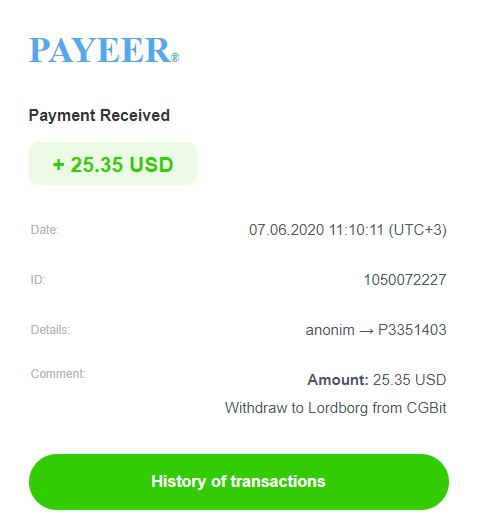
Task: Click the Details: label
Action: click(x=50, y=330)
